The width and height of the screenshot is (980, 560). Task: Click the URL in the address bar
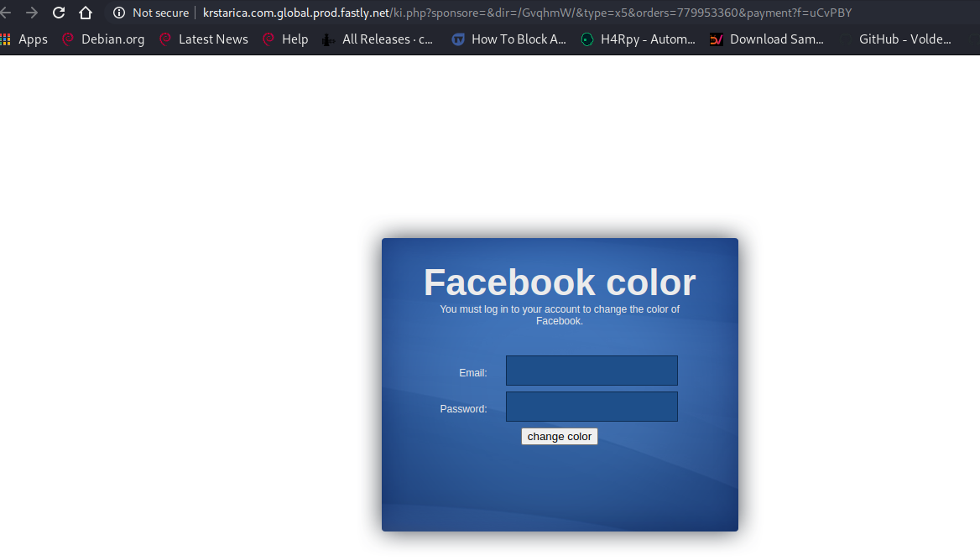click(527, 13)
